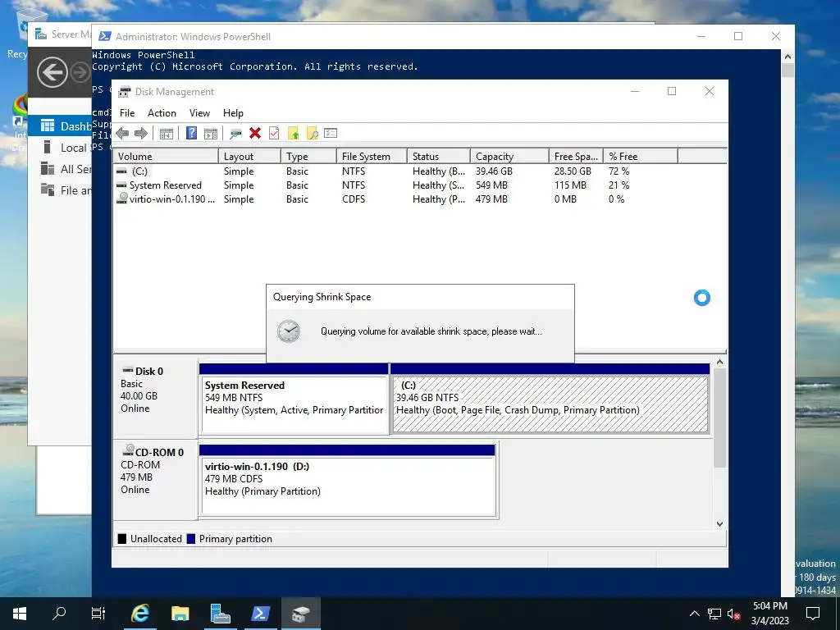Viewport: 840px width, 630px height.
Task: Click the blue Primary partition legend swatch
Action: click(190, 539)
